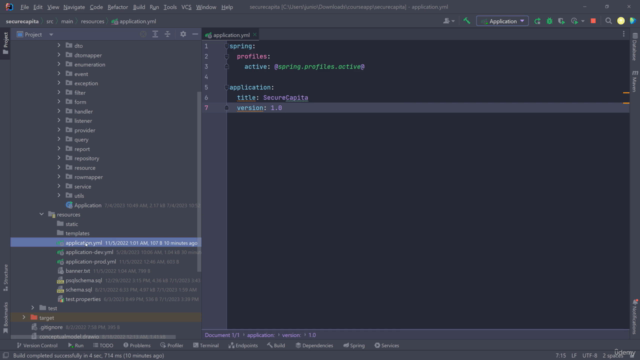
Task: Toggle the Project sidebar stripe button
Action: coord(6,43)
